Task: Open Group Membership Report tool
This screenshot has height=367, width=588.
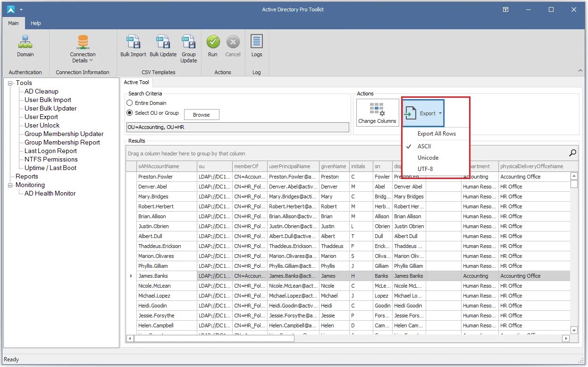Action: (x=62, y=142)
